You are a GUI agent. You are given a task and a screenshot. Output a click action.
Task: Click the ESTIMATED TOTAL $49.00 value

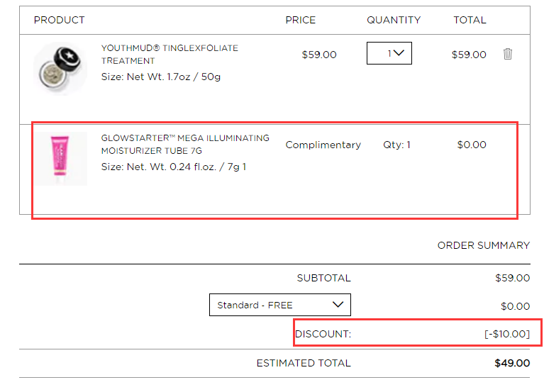point(512,363)
